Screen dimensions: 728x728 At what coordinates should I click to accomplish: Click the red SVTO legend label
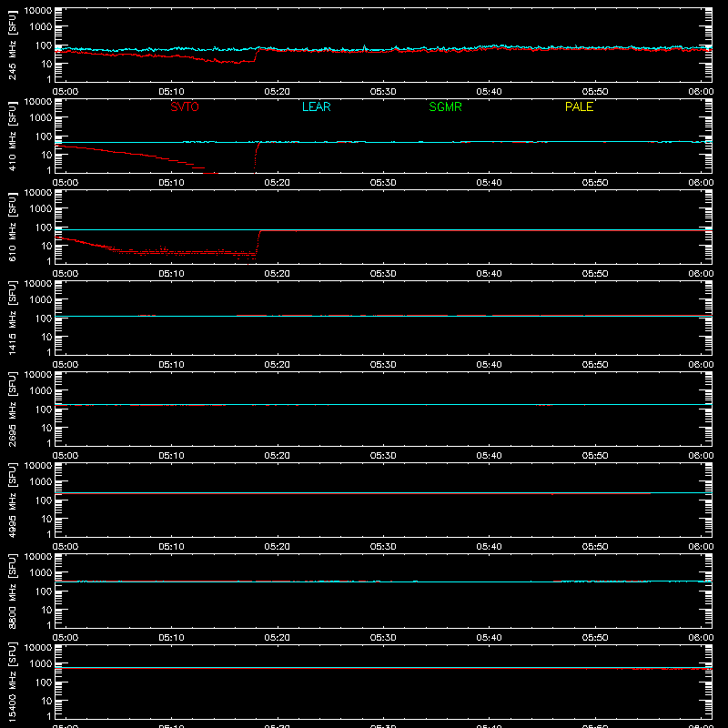pos(185,106)
